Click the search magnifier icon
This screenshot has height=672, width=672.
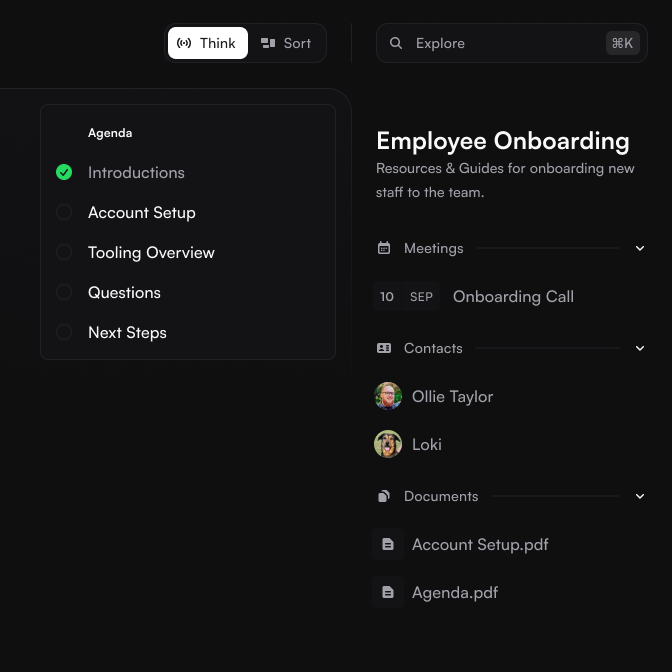coord(396,43)
